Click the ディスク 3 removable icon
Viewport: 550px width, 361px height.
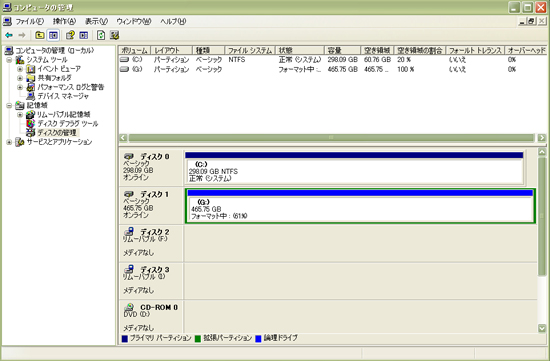click(x=129, y=269)
